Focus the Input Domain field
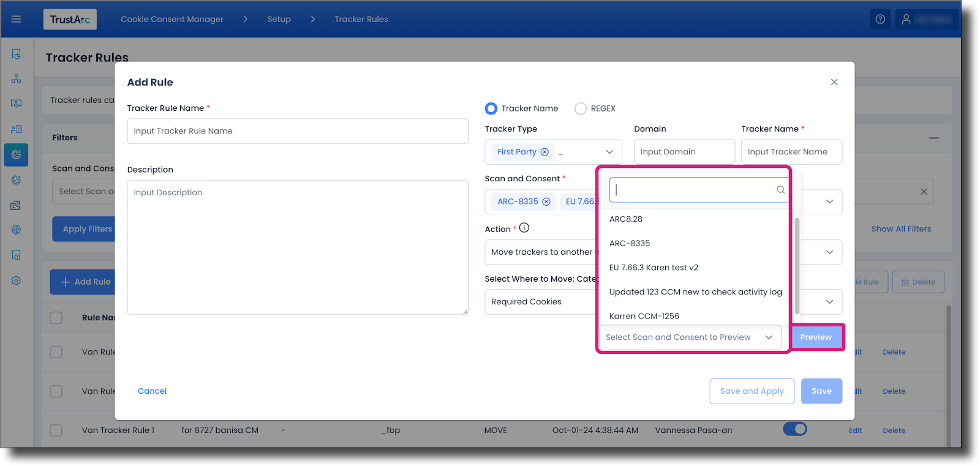980x466 pixels. pos(684,152)
